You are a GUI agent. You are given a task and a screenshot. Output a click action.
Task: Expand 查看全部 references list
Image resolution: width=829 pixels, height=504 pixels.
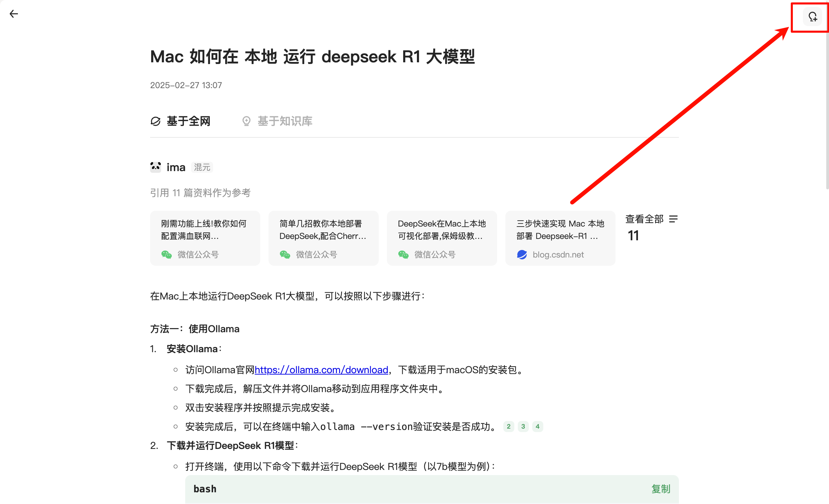(x=644, y=219)
